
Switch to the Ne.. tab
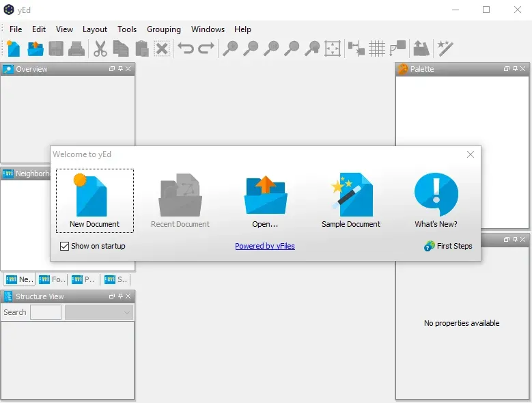(20, 279)
